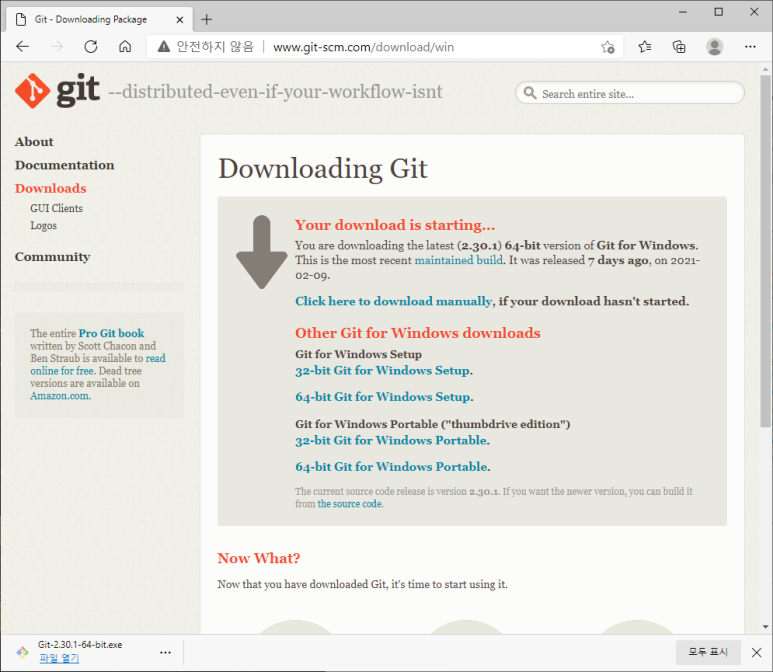Open the downloaded file via 파일 열기
The image size is (773, 672).
point(59,658)
